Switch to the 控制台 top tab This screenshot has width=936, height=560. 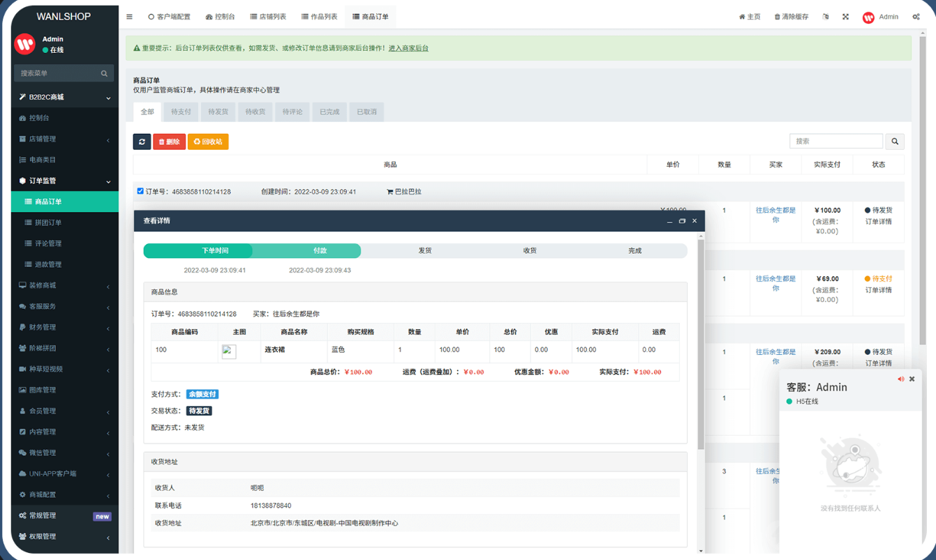tap(221, 17)
